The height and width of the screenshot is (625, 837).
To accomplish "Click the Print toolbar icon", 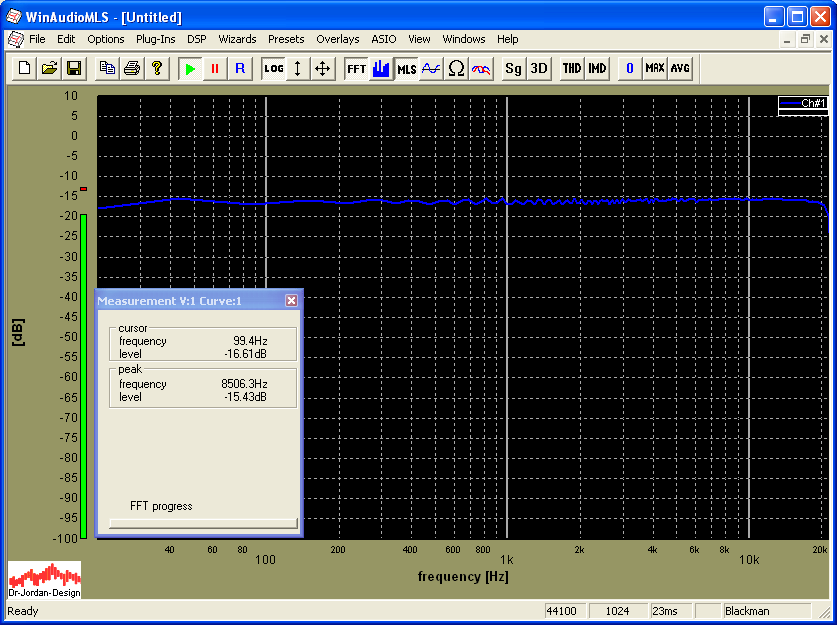I will 132,68.
